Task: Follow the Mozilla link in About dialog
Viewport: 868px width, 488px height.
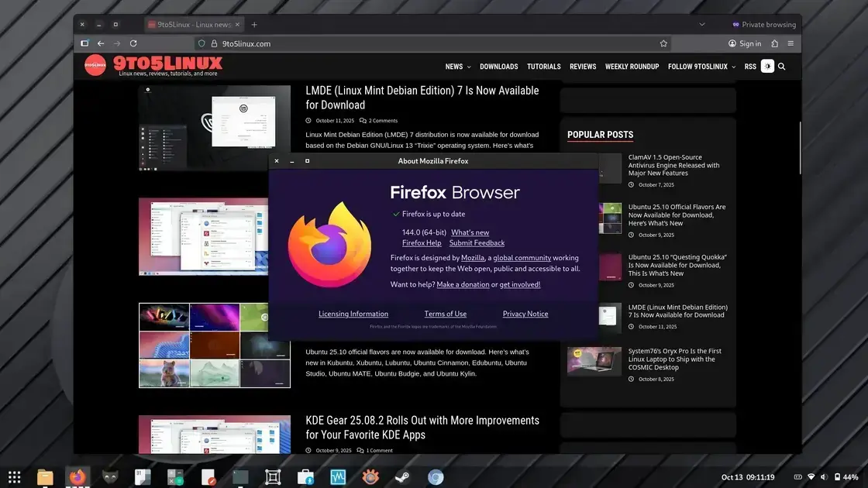Action: click(x=473, y=258)
